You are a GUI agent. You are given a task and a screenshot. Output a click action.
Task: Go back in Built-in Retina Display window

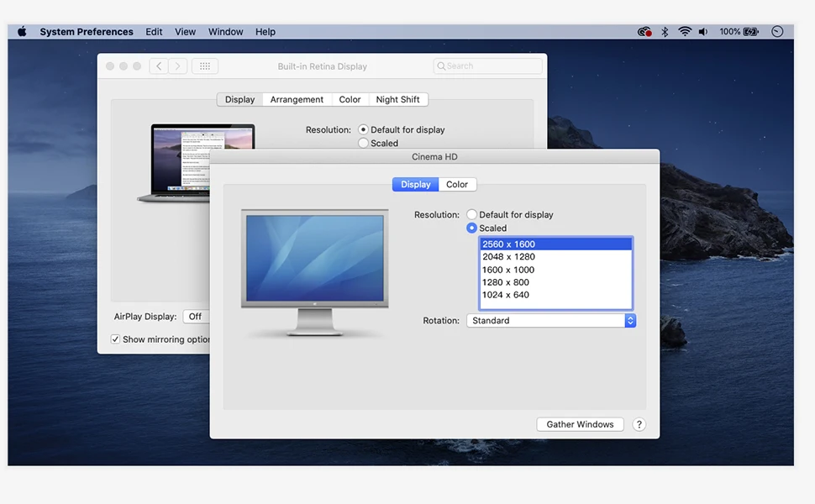pos(159,66)
